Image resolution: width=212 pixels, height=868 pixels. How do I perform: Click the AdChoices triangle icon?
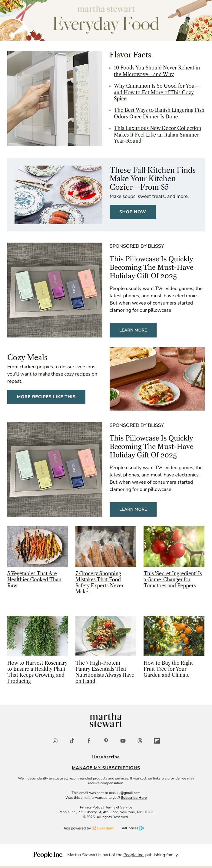(142, 828)
